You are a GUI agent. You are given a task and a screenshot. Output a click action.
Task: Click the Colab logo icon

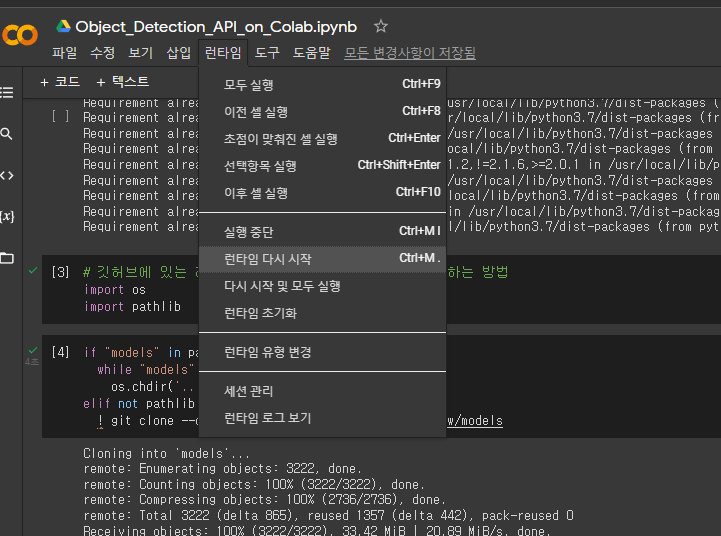[19, 35]
